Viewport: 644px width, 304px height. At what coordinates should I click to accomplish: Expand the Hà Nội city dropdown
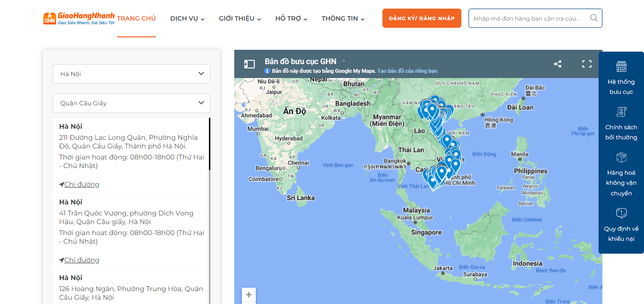pyautogui.click(x=131, y=74)
